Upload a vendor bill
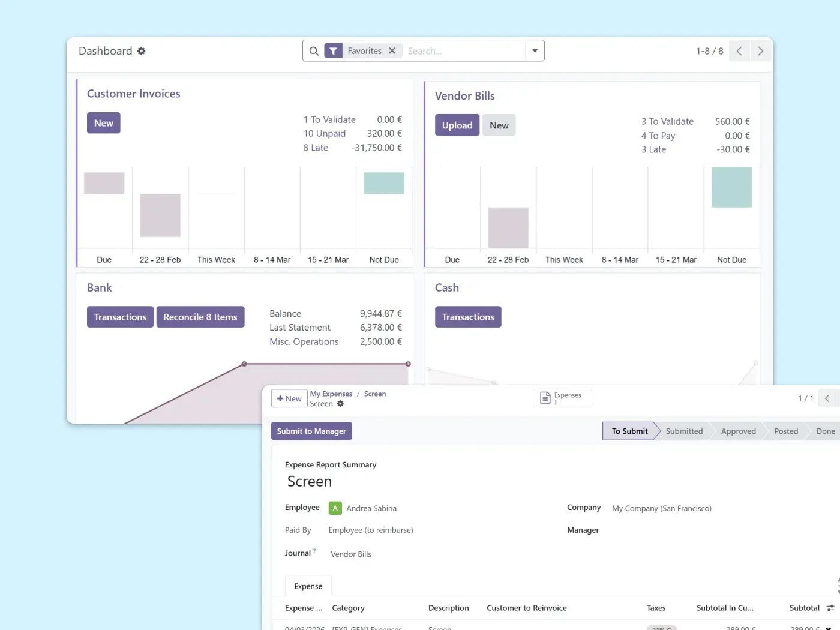Image resolution: width=840 pixels, height=630 pixels. [457, 125]
